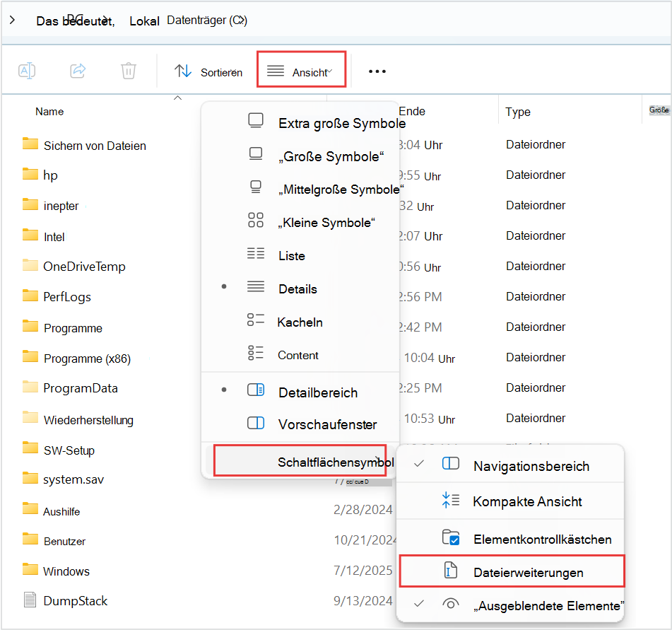Click the Extra große Symbole icon
The height and width of the screenshot is (630, 672).
click(x=256, y=120)
